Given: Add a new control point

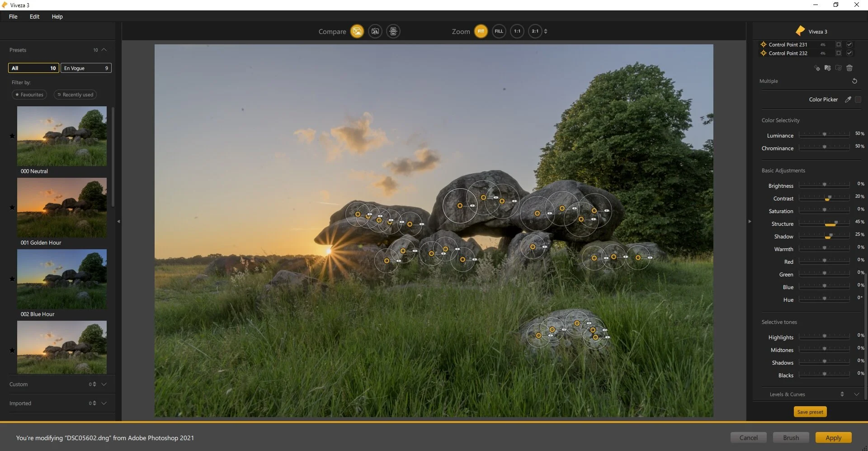Looking at the screenshot, I should pyautogui.click(x=816, y=68).
